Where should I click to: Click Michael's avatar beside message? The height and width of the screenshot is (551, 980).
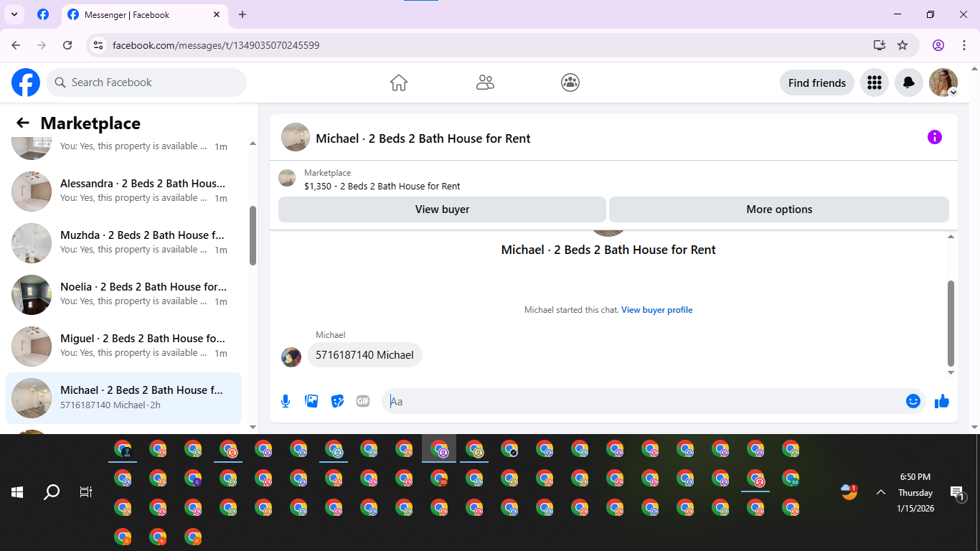click(291, 357)
